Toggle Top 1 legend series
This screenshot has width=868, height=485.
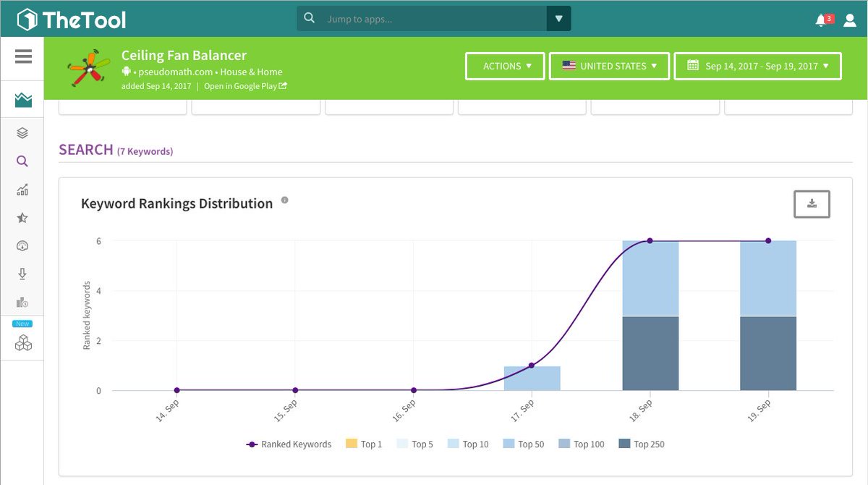click(364, 444)
